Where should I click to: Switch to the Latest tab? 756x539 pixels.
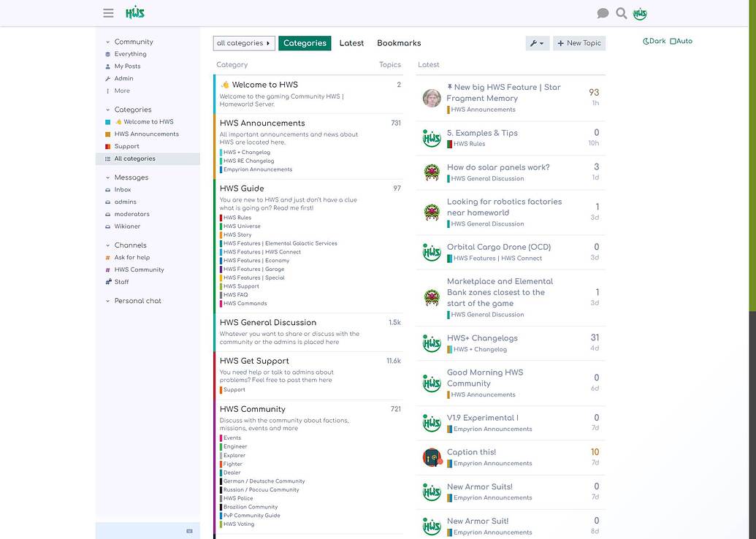click(351, 43)
